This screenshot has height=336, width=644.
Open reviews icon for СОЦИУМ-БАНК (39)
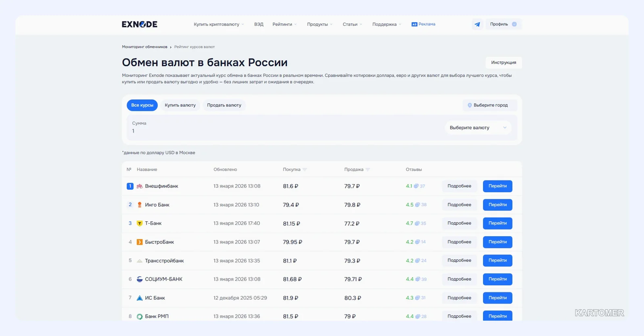(x=418, y=279)
